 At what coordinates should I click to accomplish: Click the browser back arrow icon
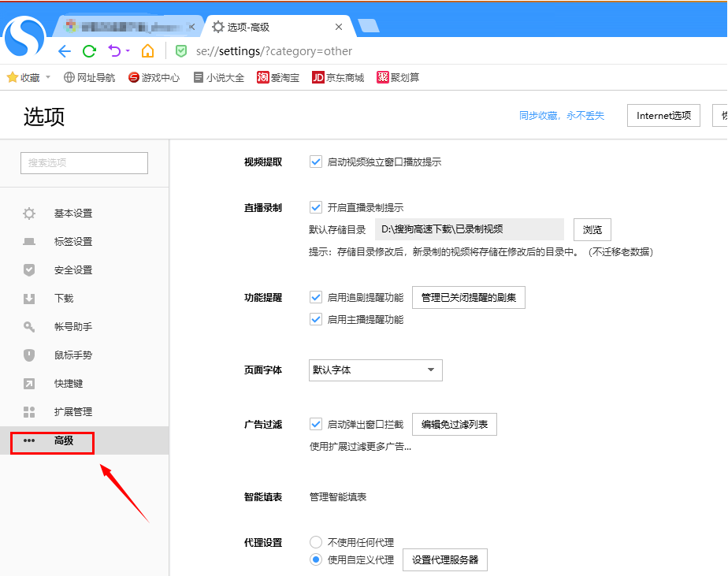(x=65, y=51)
